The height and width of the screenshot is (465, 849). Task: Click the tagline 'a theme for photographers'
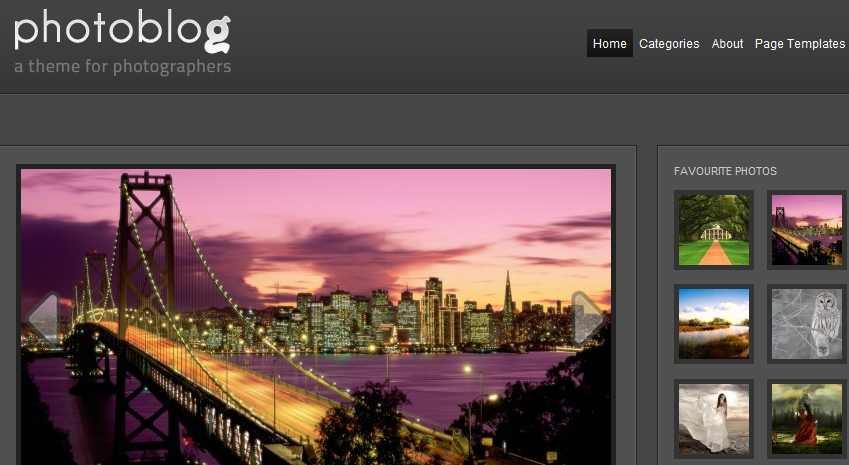122,67
